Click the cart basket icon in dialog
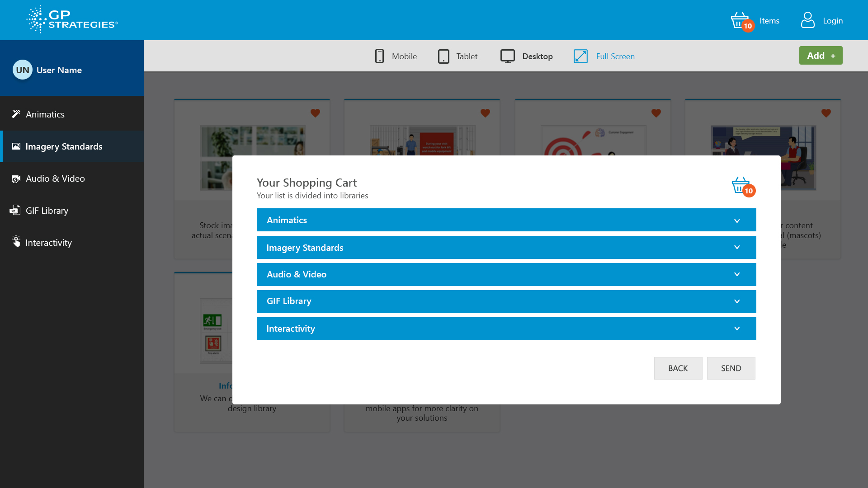This screenshot has height=488, width=868. pyautogui.click(x=741, y=185)
